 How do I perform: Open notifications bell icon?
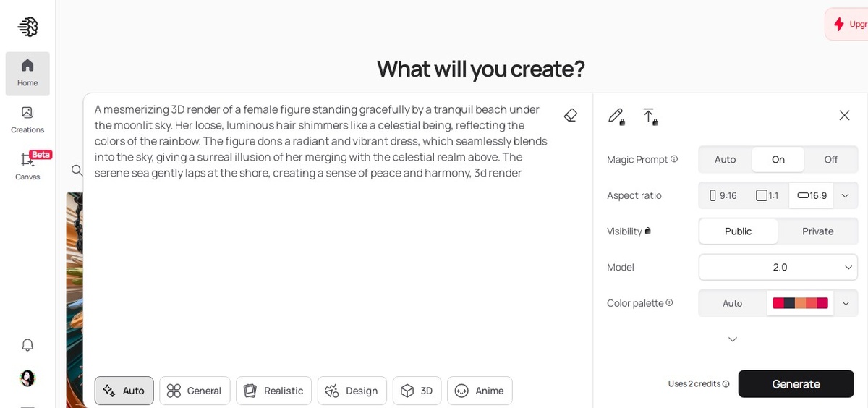pos(27,345)
